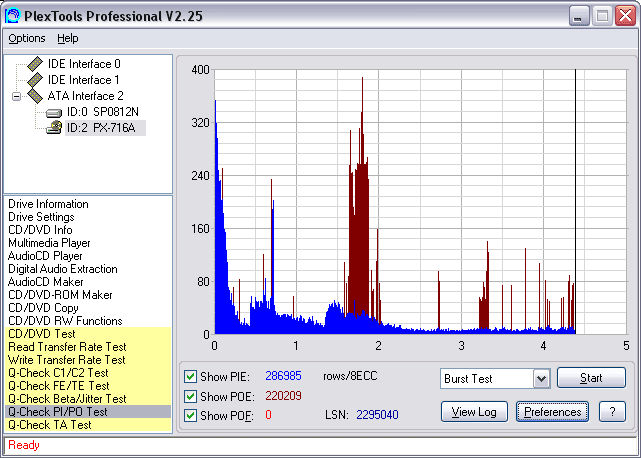Click the IDE Interface 0 chip icon
The image size is (641, 458).
(35, 64)
